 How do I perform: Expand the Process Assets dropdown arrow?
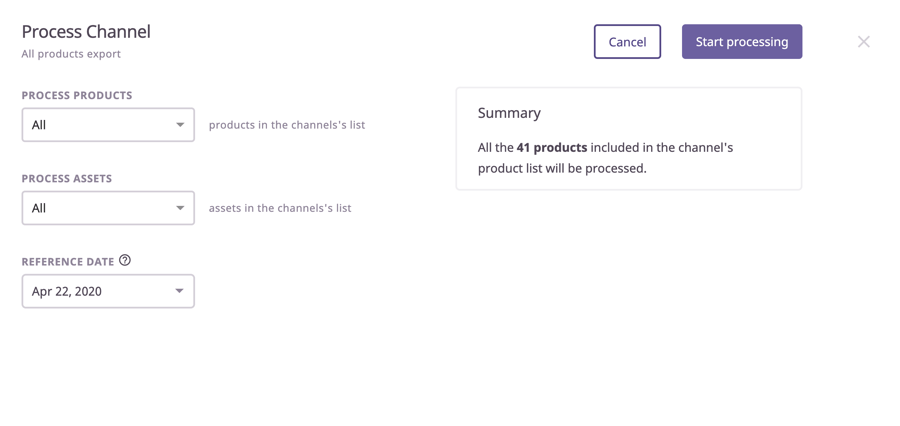pyautogui.click(x=180, y=208)
